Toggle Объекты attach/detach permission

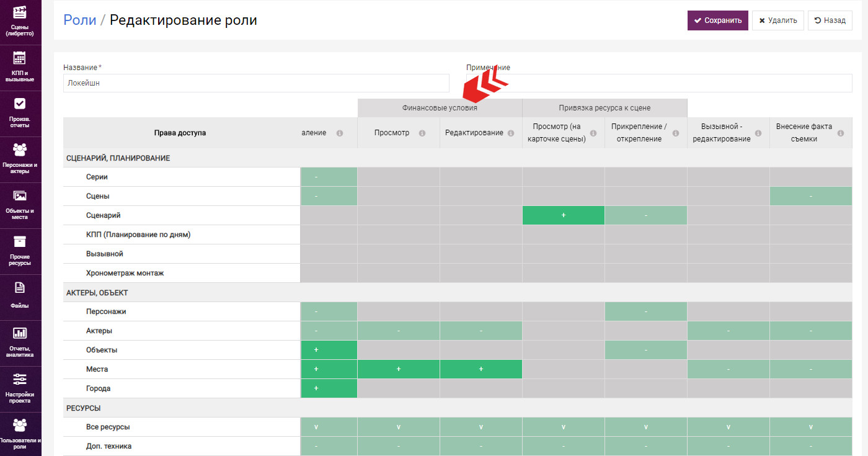(x=646, y=350)
